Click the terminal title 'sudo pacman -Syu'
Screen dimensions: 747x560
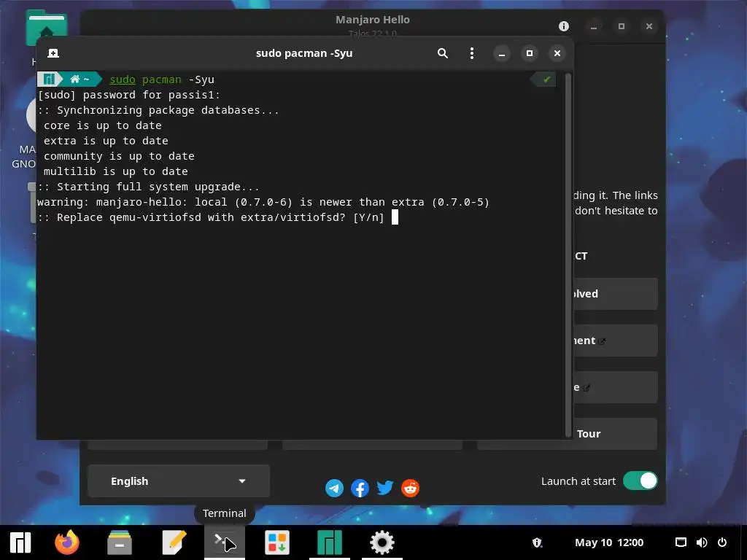pyautogui.click(x=304, y=53)
